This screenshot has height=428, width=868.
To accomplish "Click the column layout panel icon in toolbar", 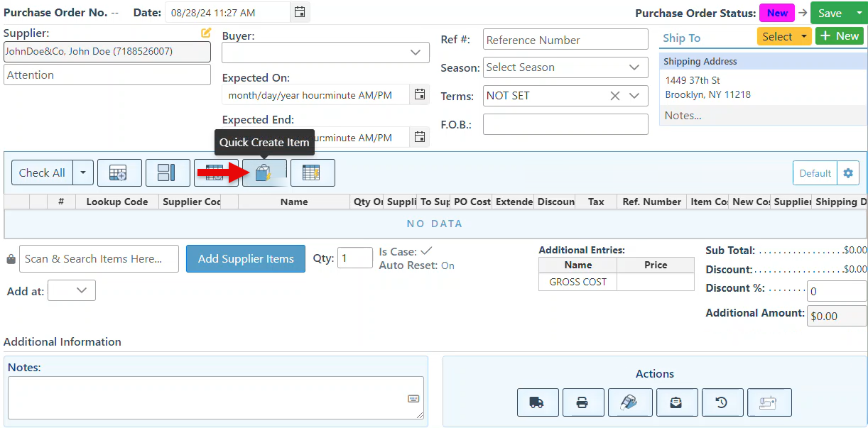I will [167, 173].
